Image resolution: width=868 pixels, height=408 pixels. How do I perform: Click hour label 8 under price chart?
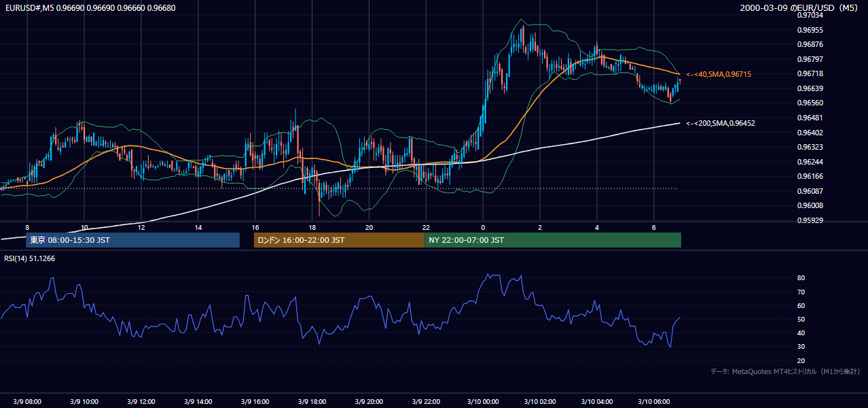(27, 227)
